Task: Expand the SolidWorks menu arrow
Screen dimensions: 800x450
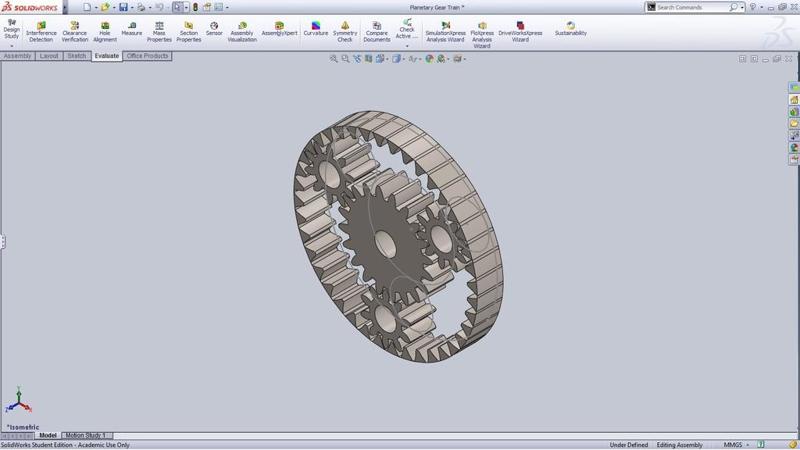Action: tap(65, 7)
